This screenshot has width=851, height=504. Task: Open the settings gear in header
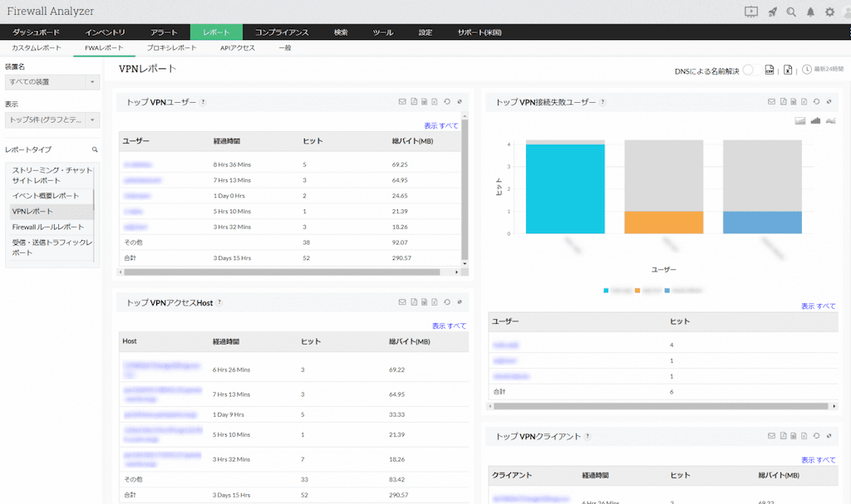[x=829, y=12]
